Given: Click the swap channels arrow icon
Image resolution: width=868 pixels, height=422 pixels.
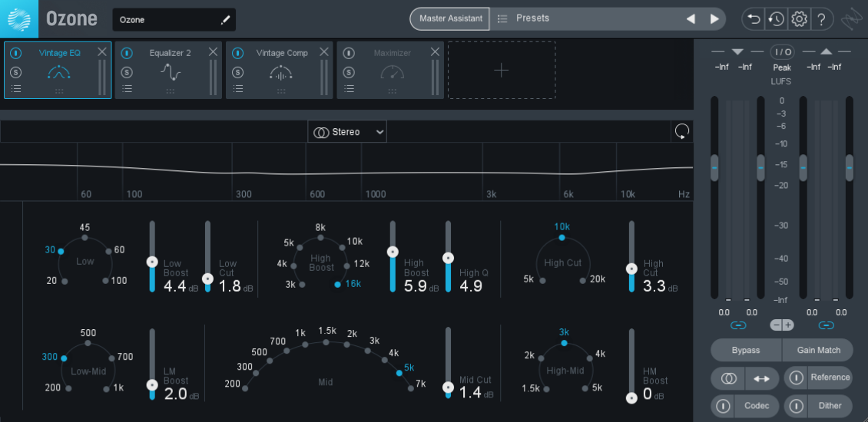Looking at the screenshot, I should click(762, 378).
